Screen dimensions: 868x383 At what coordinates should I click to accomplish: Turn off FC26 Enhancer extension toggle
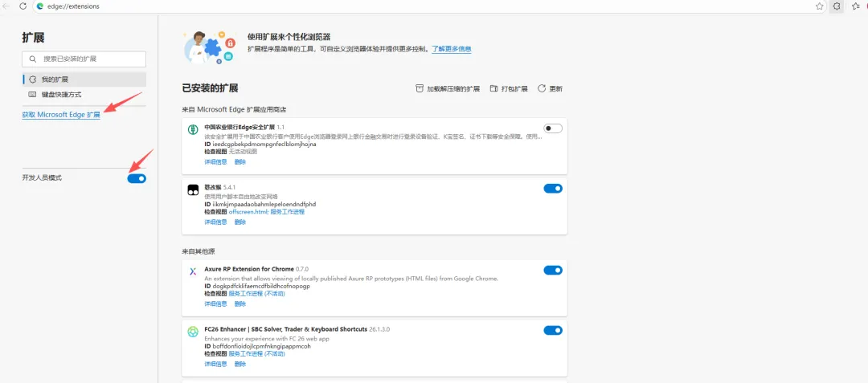(553, 331)
